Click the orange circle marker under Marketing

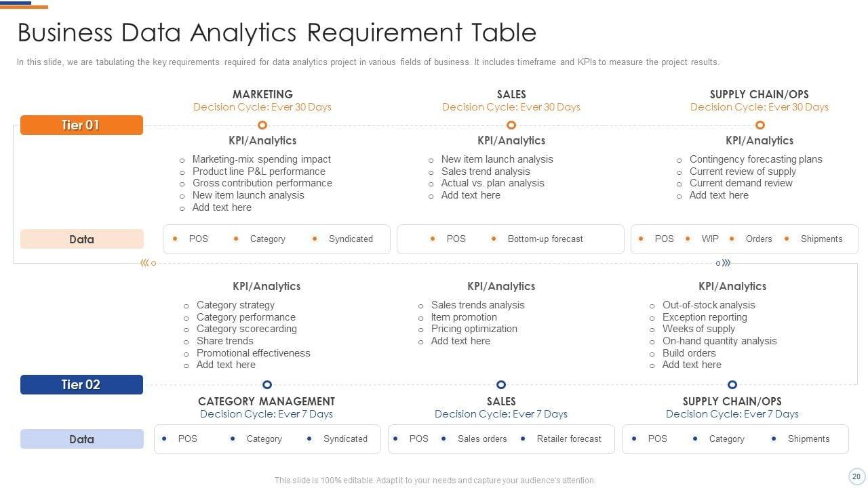coord(262,125)
